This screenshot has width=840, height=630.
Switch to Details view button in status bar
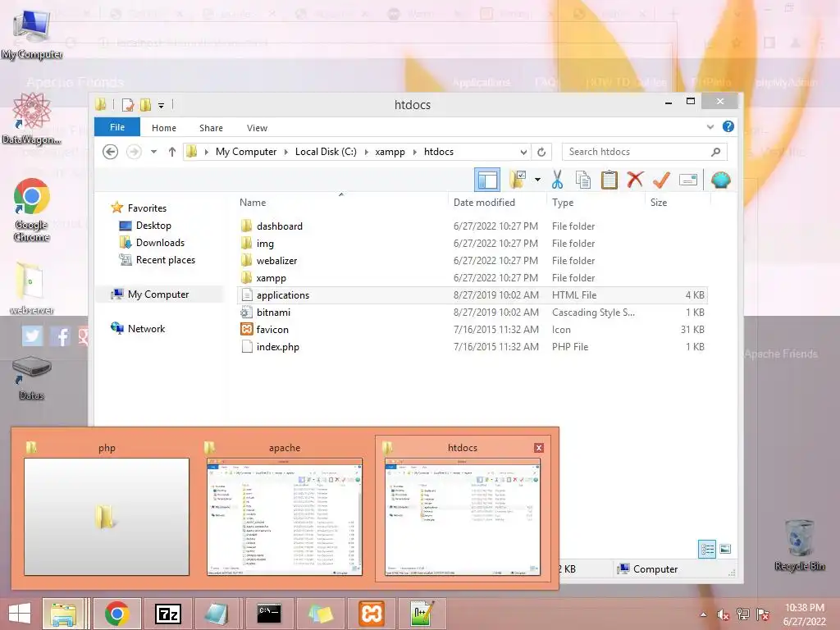click(x=707, y=549)
